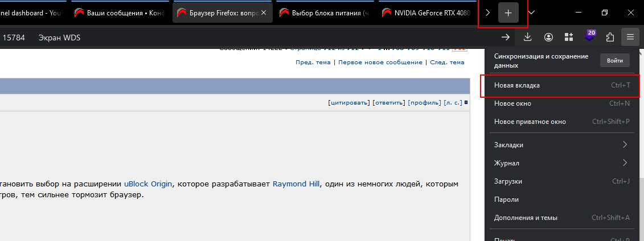The image size is (644, 241).
Task: Open the профиль link on the post
Action: click(424, 102)
